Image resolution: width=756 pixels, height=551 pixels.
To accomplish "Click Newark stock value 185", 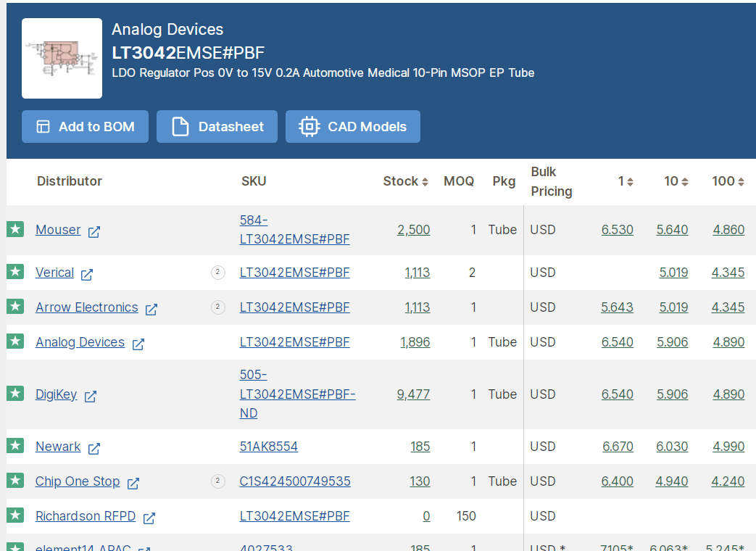I will coord(420,447).
